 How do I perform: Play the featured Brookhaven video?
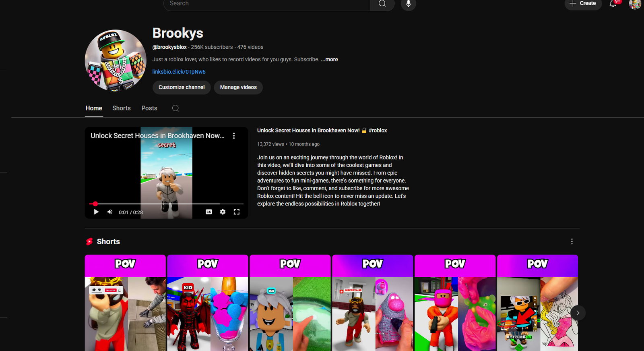pyautogui.click(x=96, y=212)
